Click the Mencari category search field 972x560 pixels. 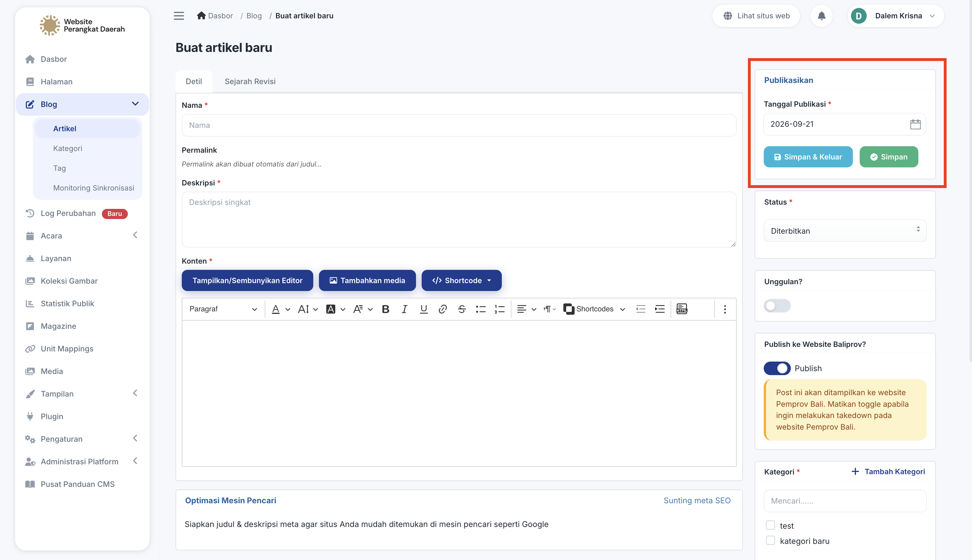[x=845, y=501]
